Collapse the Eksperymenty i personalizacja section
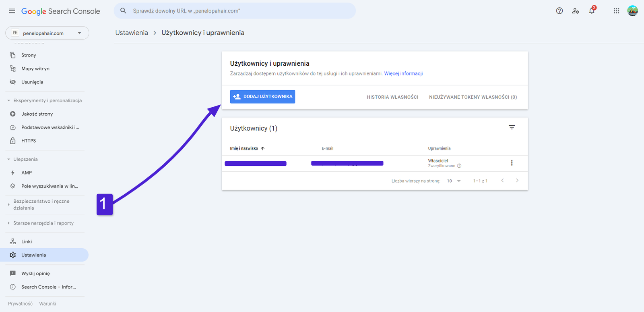Image resolution: width=644 pixels, height=312 pixels. [x=9, y=100]
